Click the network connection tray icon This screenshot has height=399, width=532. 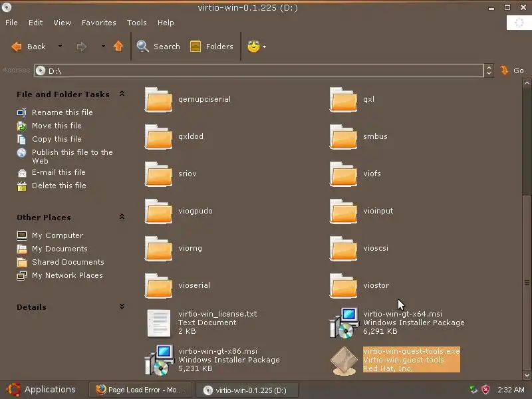coord(473,390)
